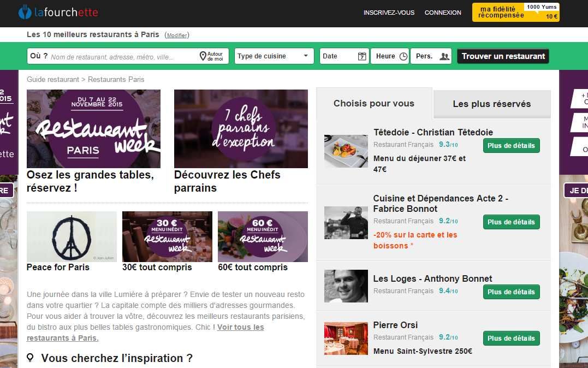Open the 60 € menu inédit image
588x368 pixels.
[x=263, y=237]
